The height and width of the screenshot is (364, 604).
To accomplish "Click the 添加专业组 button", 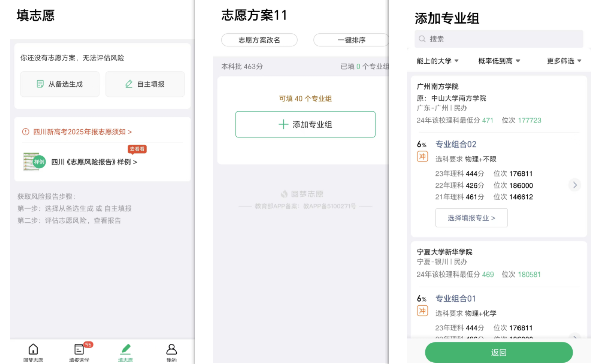I will [x=305, y=124].
